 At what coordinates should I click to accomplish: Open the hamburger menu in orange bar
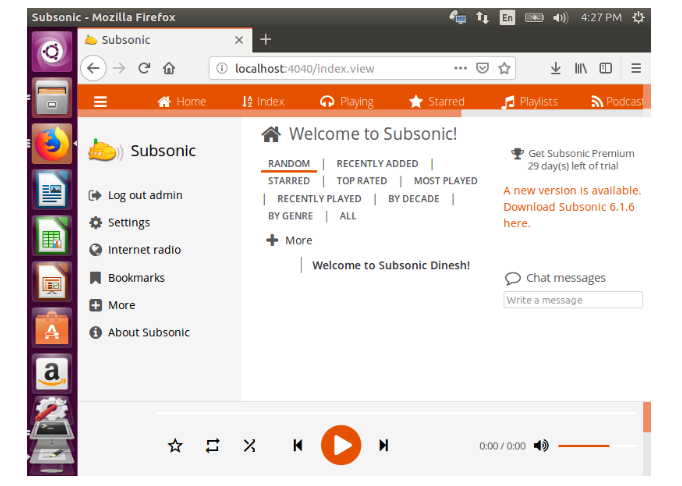100,101
